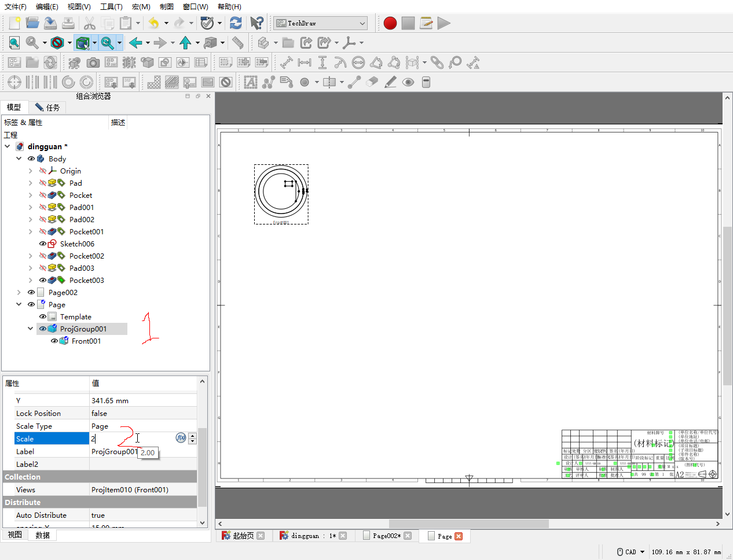Collapse the dingguan document tree
Image resolution: width=733 pixels, height=560 pixels.
(x=8, y=146)
